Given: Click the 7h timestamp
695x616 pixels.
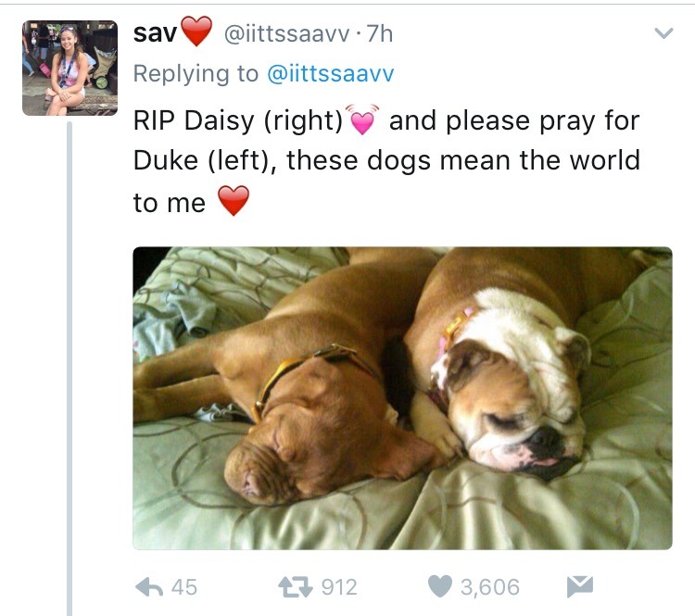Looking at the screenshot, I should 380,33.
